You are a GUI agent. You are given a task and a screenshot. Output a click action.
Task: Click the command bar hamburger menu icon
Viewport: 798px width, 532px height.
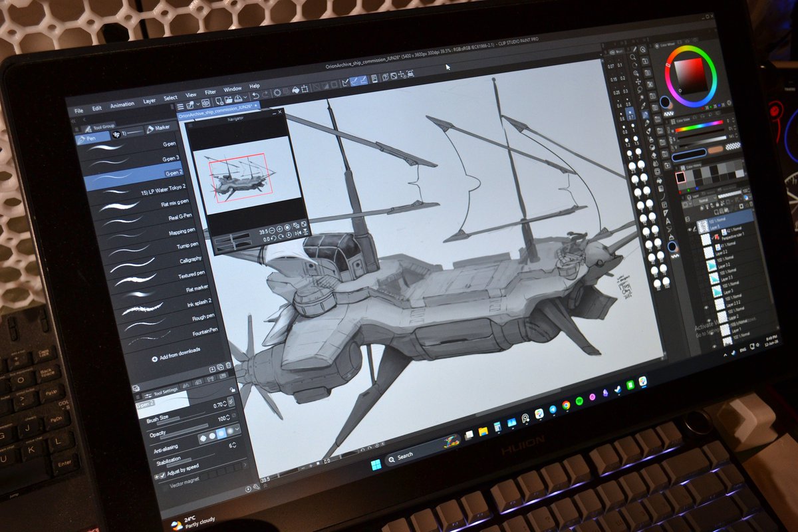pyautogui.click(x=180, y=106)
